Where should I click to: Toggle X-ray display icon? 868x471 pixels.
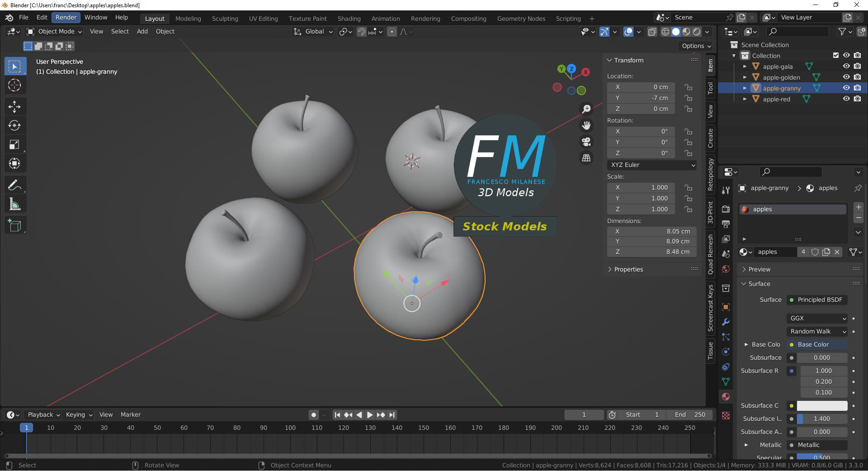(652, 32)
